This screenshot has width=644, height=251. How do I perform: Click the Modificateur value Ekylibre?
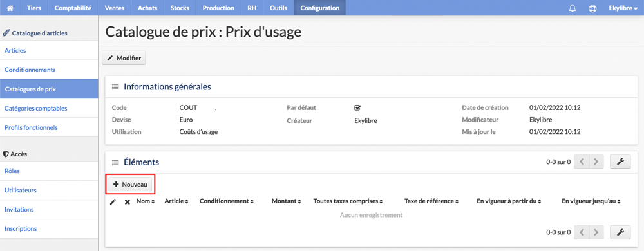point(541,120)
